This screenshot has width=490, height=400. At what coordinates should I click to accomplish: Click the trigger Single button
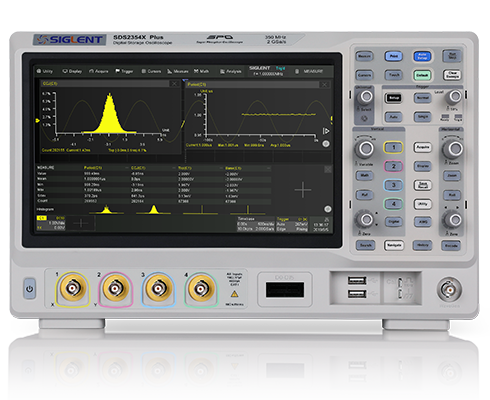(422, 117)
